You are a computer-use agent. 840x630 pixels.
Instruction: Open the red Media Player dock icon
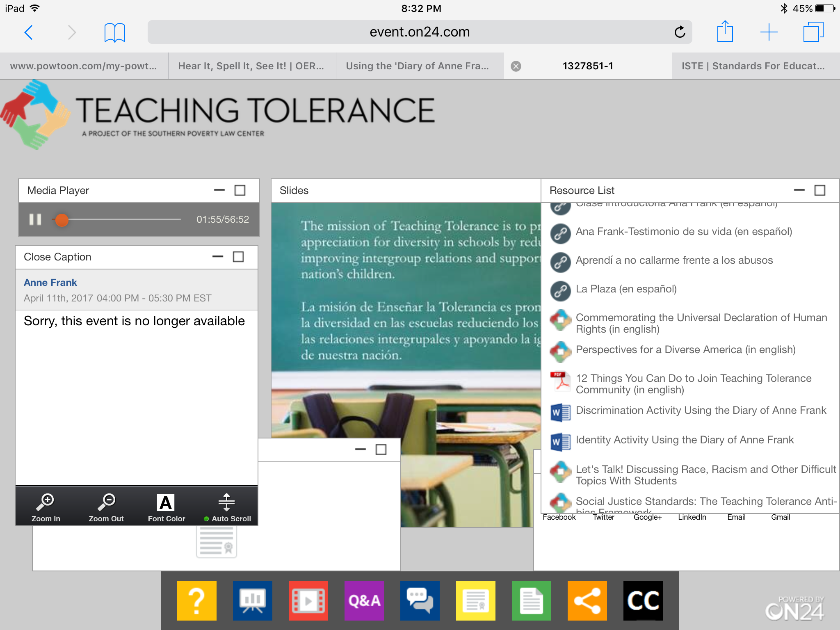[x=308, y=600]
